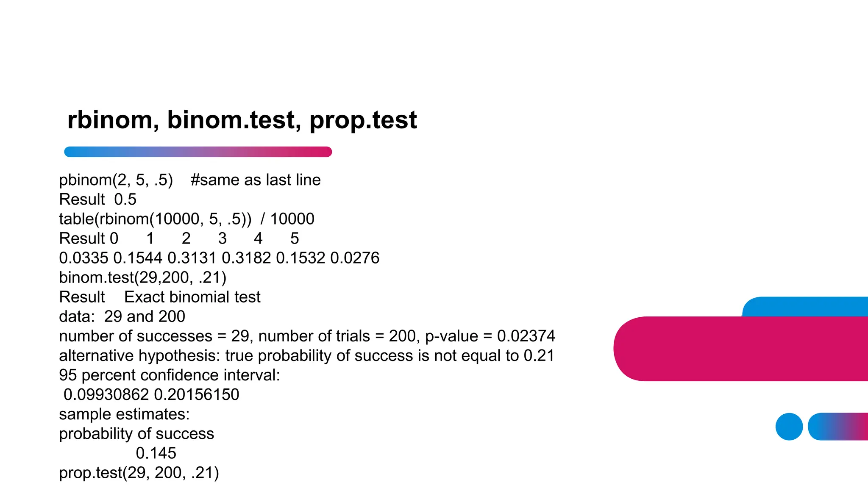The image size is (868, 488).
Task: Click the 'data: 29 and 200' line
Action: [x=122, y=316]
